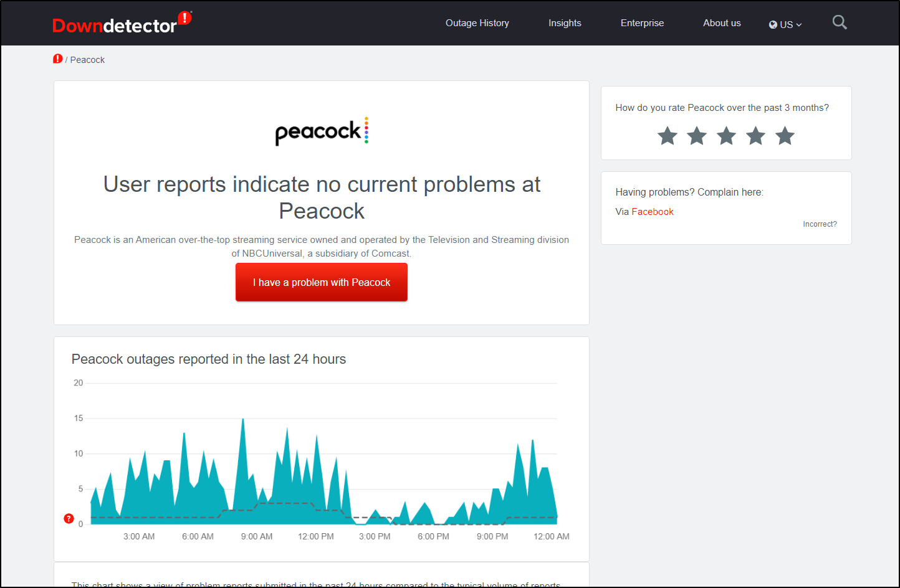Screen dimensions: 900x588
Task: Click the Peacock breadcrumb text
Action: (x=87, y=60)
